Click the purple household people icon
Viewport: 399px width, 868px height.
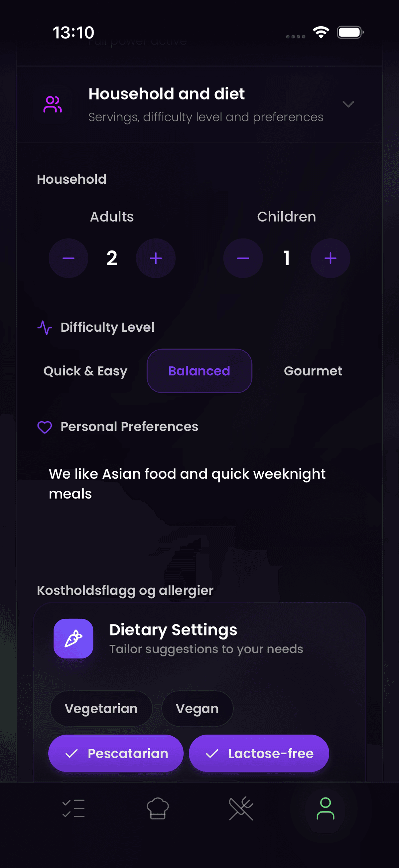point(53,104)
